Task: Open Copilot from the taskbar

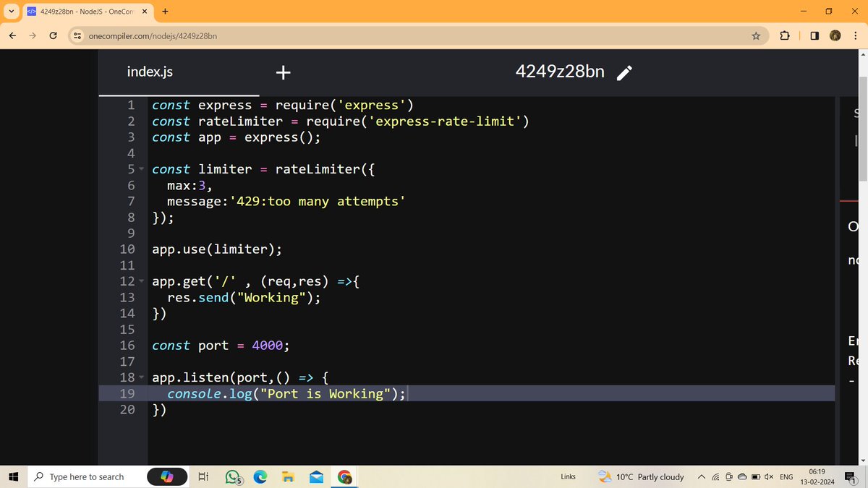Action: click(x=167, y=476)
